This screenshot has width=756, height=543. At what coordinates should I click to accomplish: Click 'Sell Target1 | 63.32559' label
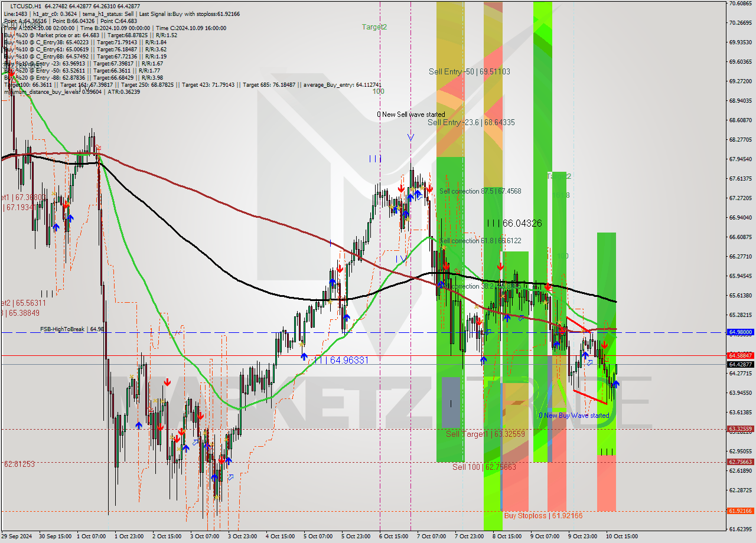485,434
